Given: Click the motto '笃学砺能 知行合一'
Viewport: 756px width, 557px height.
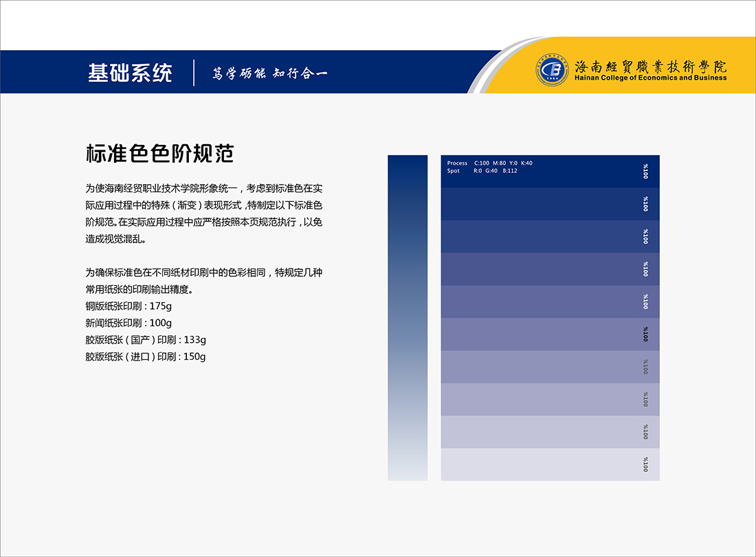Looking at the screenshot, I should [269, 73].
